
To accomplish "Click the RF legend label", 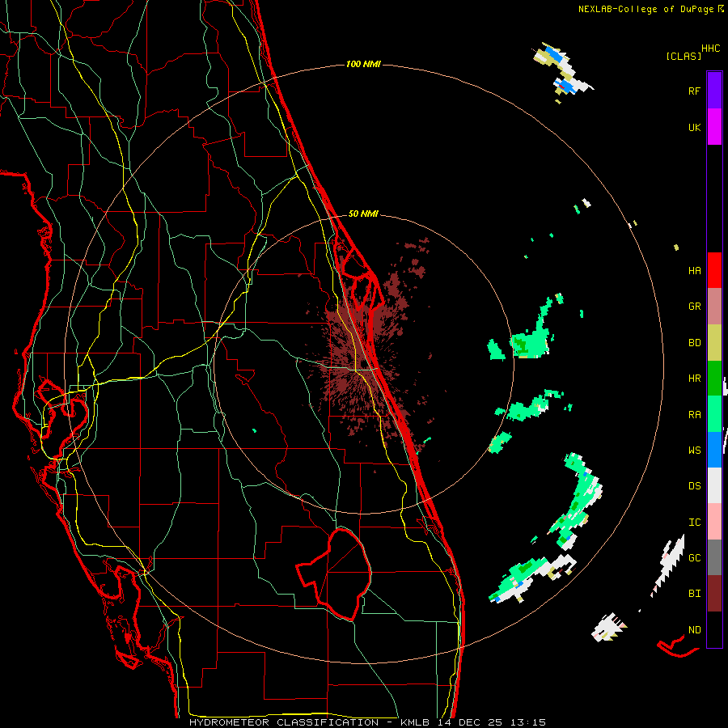I will [694, 91].
